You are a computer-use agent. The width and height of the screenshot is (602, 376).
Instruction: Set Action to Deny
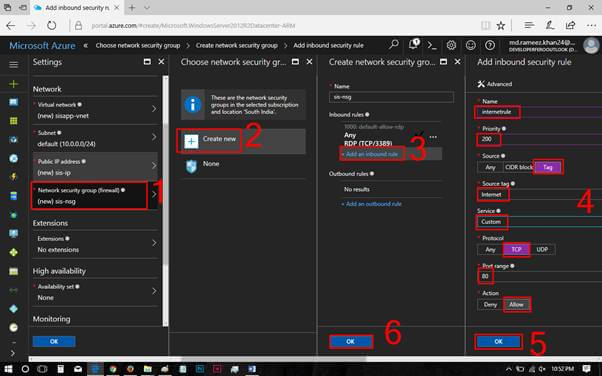[x=490, y=305]
